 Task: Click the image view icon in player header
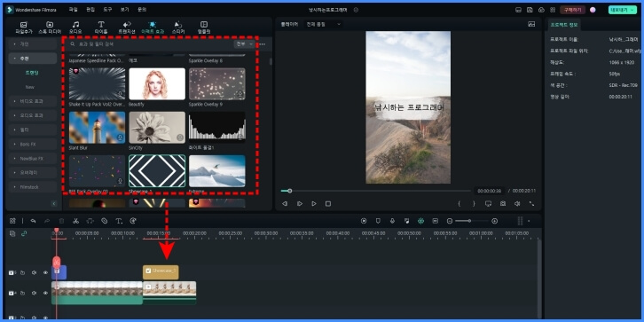(531, 24)
